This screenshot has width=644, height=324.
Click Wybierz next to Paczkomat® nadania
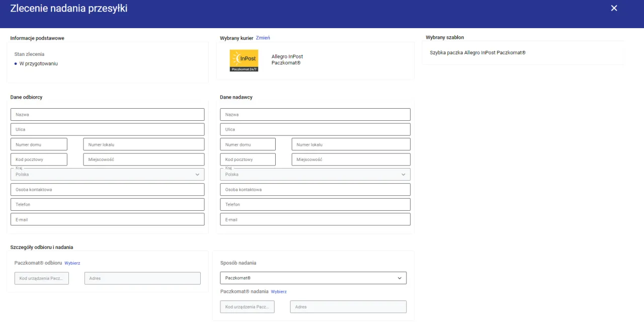[x=279, y=291]
